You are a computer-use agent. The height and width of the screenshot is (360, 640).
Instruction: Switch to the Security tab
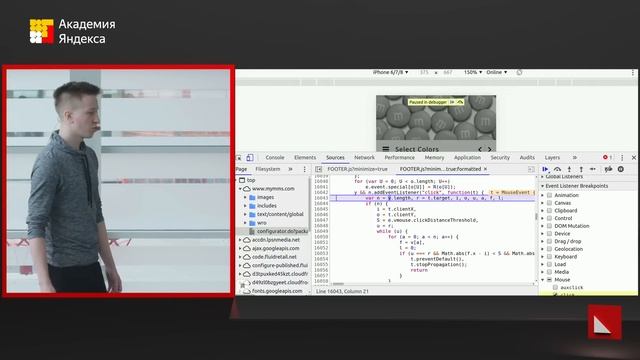pyautogui.click(x=500, y=158)
